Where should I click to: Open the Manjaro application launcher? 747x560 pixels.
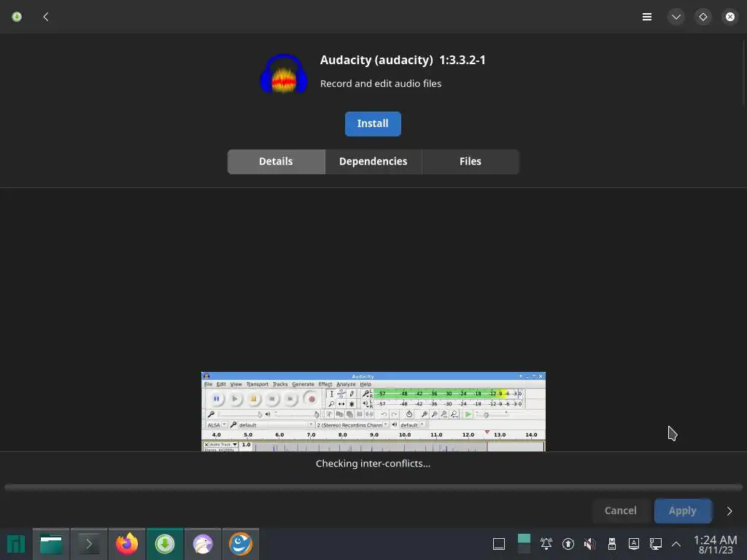click(x=16, y=544)
